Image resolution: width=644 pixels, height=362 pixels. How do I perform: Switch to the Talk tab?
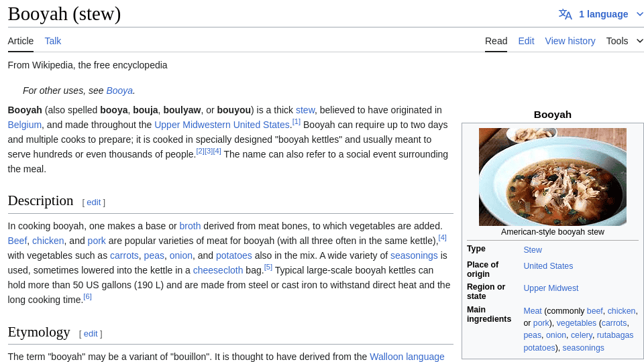pyautogui.click(x=53, y=41)
